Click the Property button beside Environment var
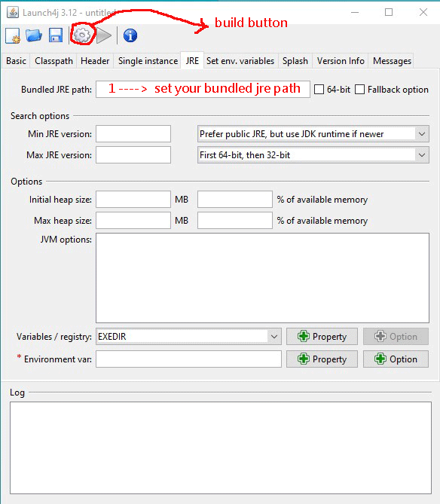 coord(322,359)
